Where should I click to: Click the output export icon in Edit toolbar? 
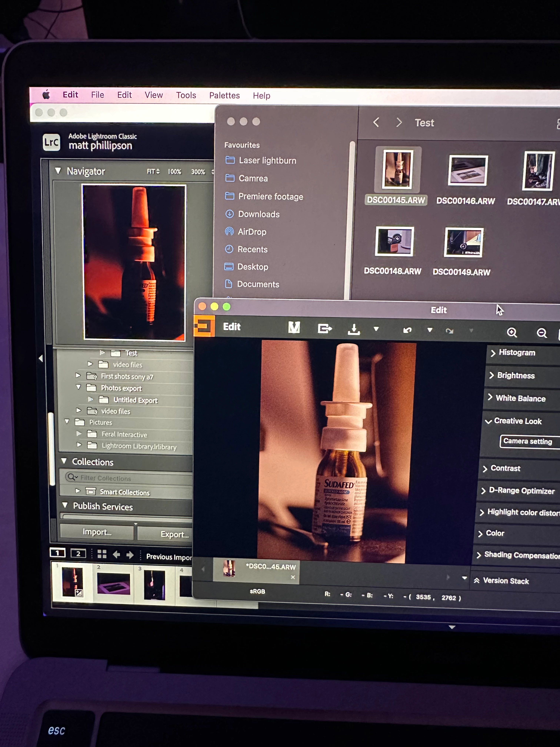point(325,328)
